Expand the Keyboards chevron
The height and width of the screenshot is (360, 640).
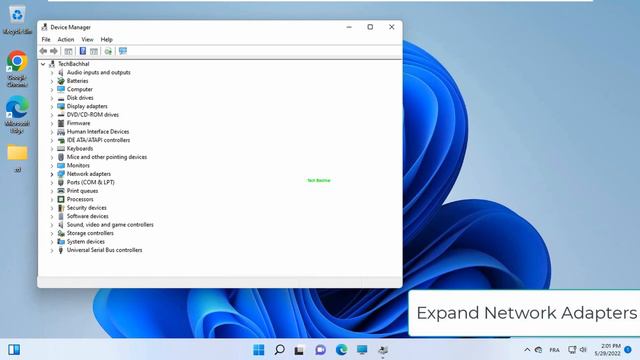pyautogui.click(x=52, y=149)
